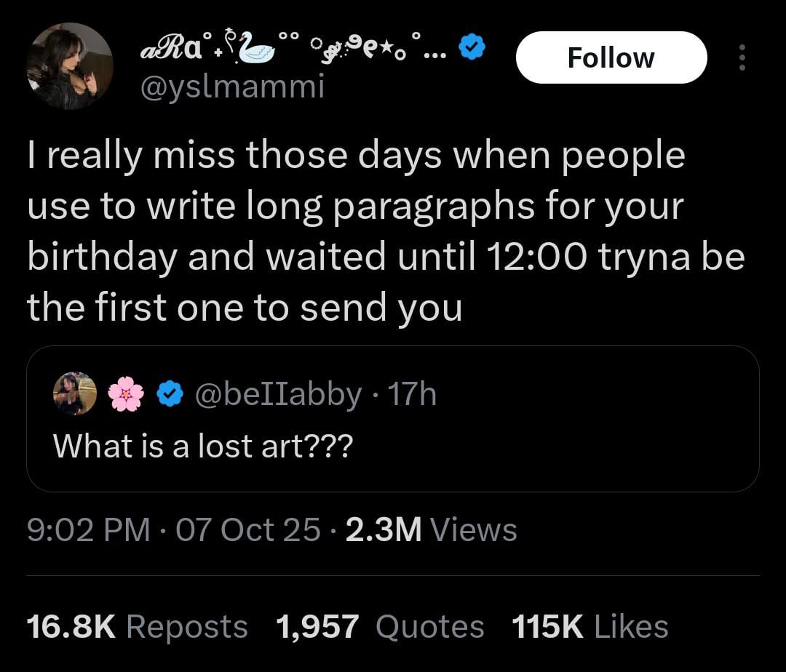Image resolution: width=786 pixels, height=672 pixels.
Task: Open the 1,957 Quotes list
Action: click(380, 627)
